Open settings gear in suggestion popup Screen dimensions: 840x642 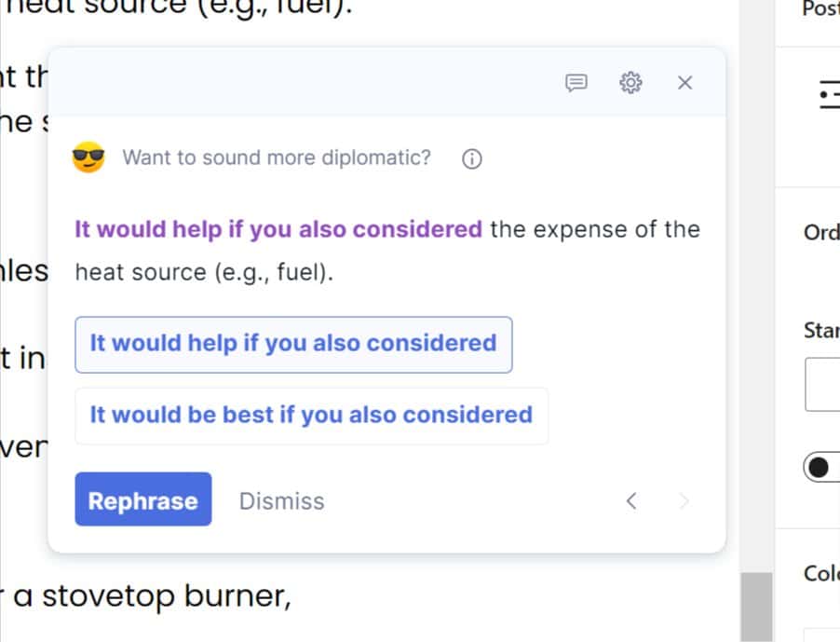pyautogui.click(x=630, y=83)
